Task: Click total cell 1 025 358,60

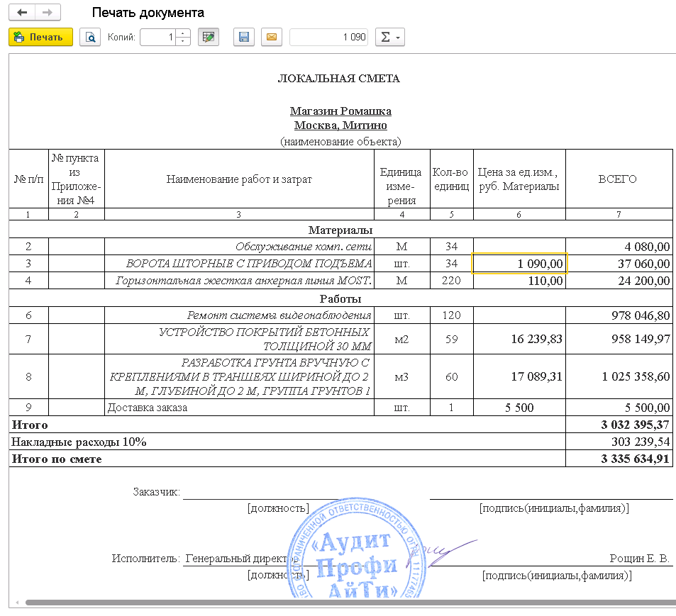Action: tap(619, 376)
